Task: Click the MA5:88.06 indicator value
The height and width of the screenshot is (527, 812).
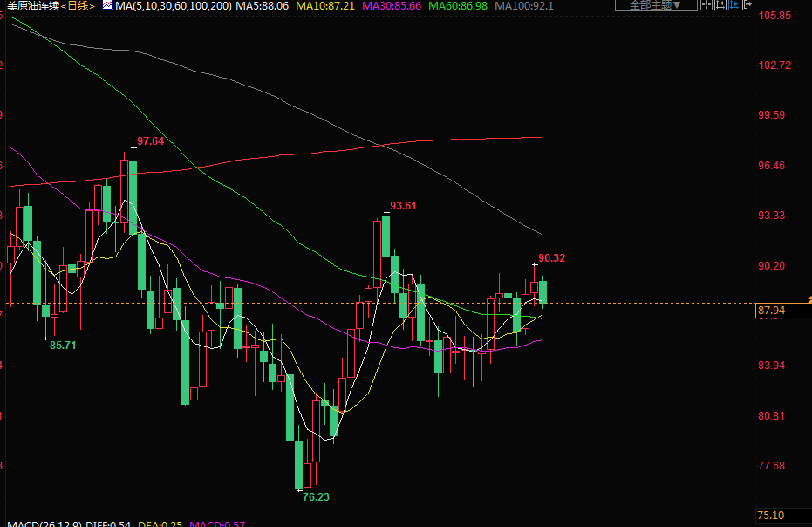Action: pyautogui.click(x=263, y=5)
